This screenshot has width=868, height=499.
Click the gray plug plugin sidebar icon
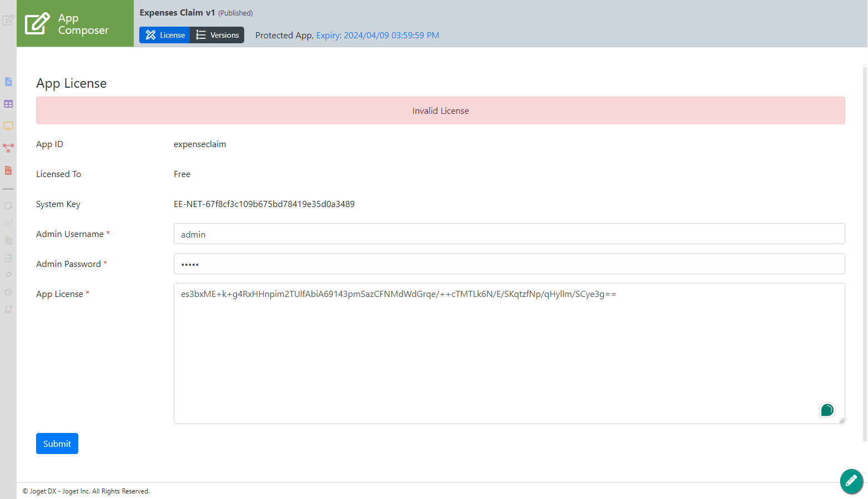(8, 275)
